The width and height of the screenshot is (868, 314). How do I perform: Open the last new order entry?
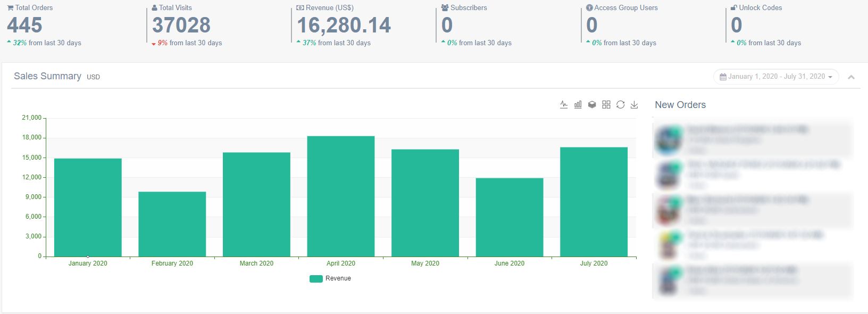coord(752,280)
